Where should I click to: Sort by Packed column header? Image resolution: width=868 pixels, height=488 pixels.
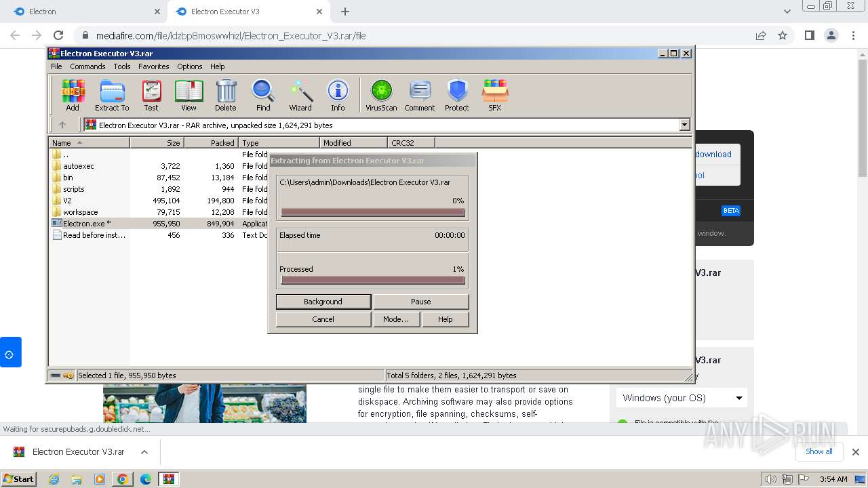211,142
